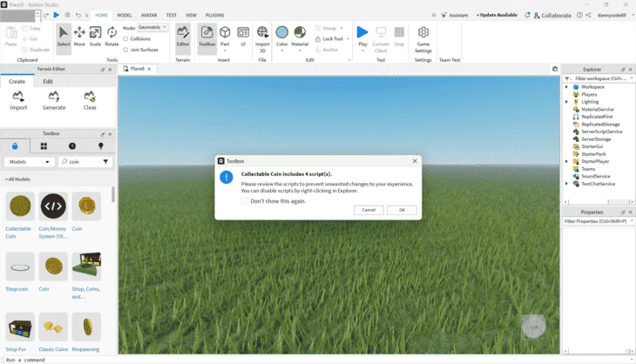The image size is (636, 364).
Task: Click the Run a command bar
Action: coord(316,360)
